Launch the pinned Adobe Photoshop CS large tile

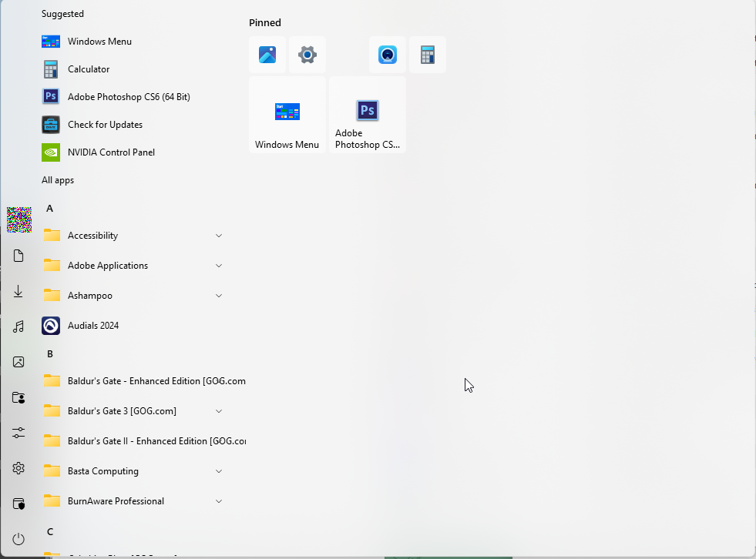pyautogui.click(x=367, y=115)
